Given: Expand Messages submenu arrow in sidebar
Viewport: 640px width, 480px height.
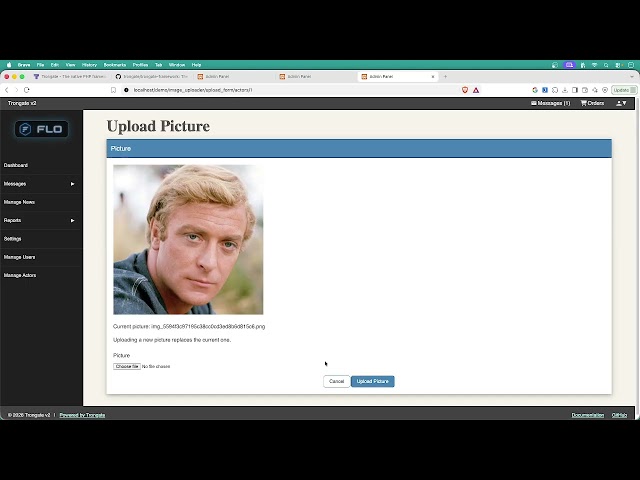Looking at the screenshot, I should (73, 184).
